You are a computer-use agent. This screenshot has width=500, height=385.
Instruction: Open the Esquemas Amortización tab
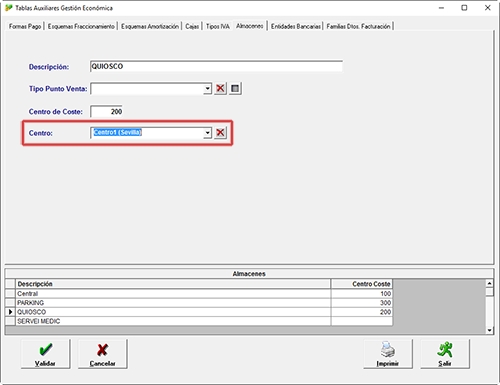click(150, 26)
